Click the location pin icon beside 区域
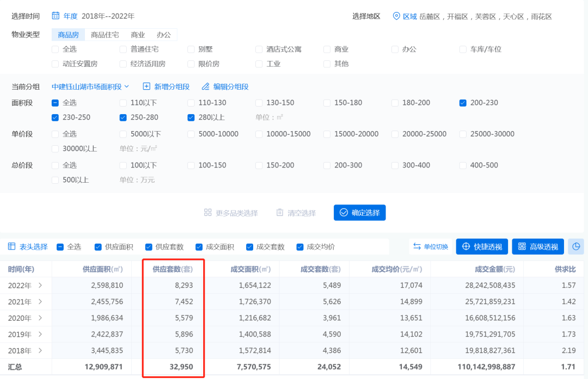588x379 pixels. tap(396, 16)
